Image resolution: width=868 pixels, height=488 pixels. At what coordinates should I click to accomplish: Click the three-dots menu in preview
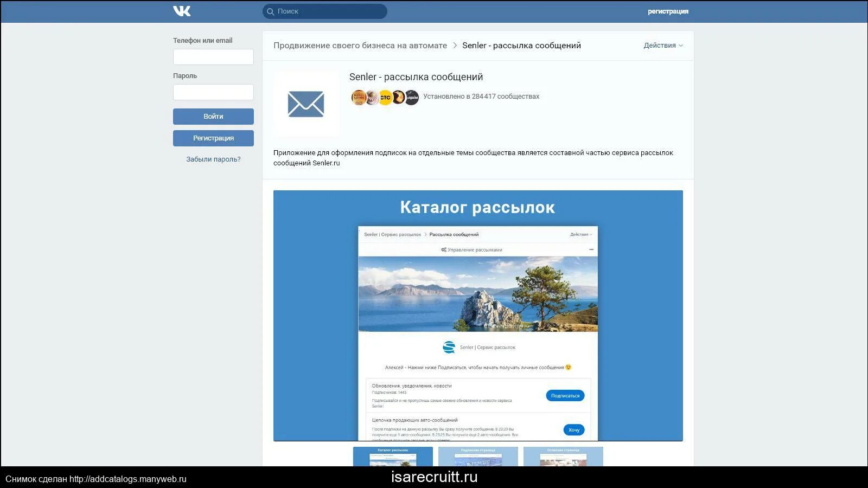pos(591,250)
